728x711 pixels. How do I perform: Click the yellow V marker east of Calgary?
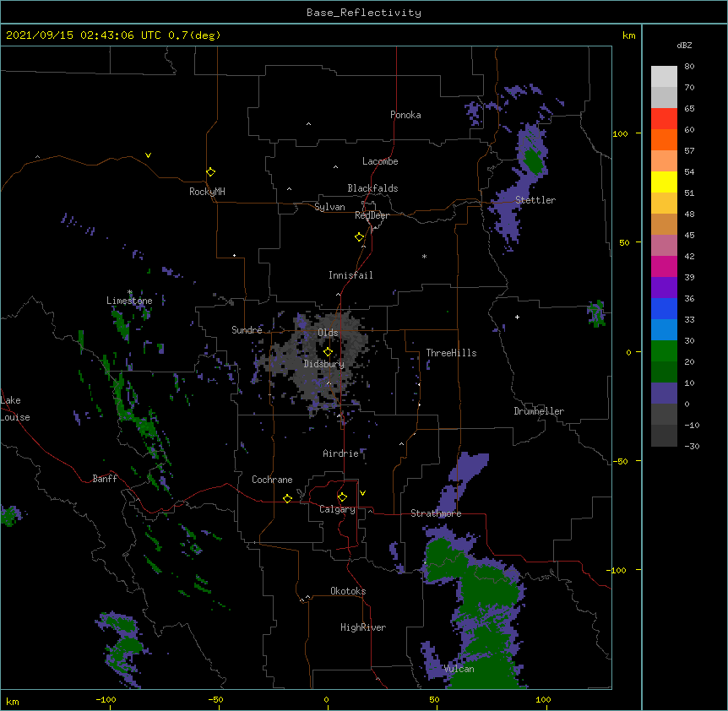click(x=362, y=493)
